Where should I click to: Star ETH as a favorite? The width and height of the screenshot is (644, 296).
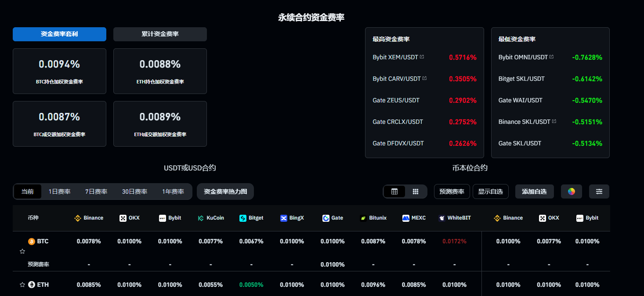coord(22,285)
